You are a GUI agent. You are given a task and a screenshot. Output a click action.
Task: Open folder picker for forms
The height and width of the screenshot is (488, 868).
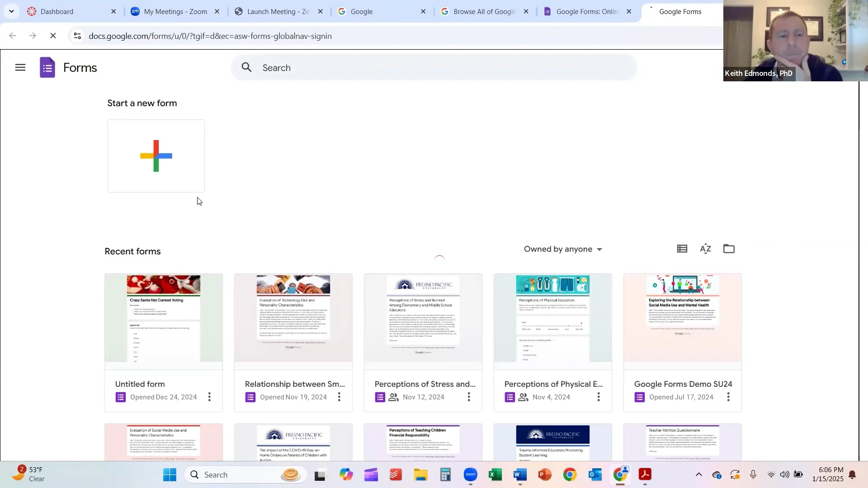[728, 249]
